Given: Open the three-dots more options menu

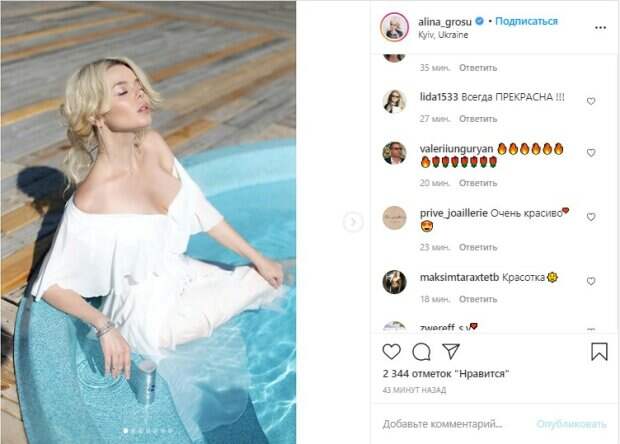Looking at the screenshot, I should coord(600,27).
